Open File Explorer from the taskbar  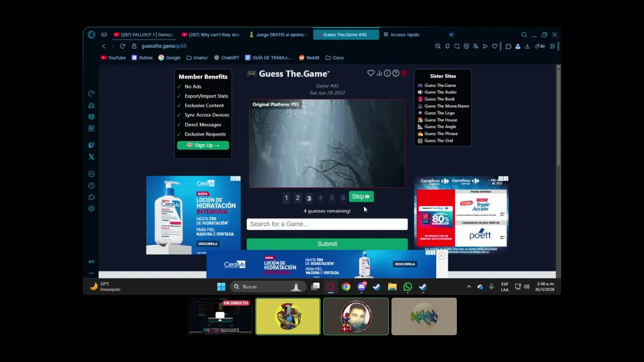tap(392, 287)
